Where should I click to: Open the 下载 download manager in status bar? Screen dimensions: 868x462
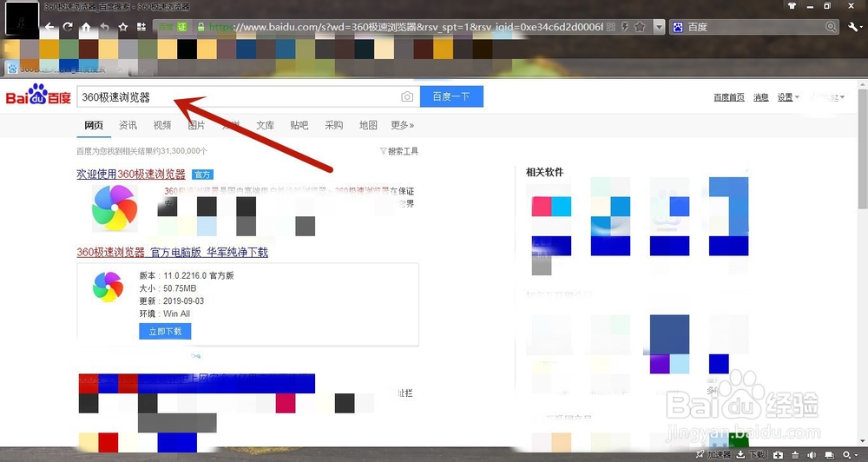[751, 455]
